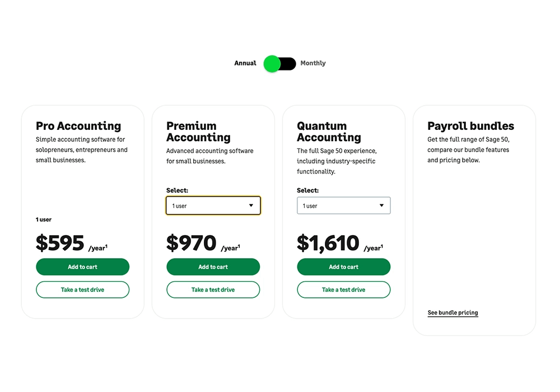Add Premium Accounting to cart

[x=213, y=267]
